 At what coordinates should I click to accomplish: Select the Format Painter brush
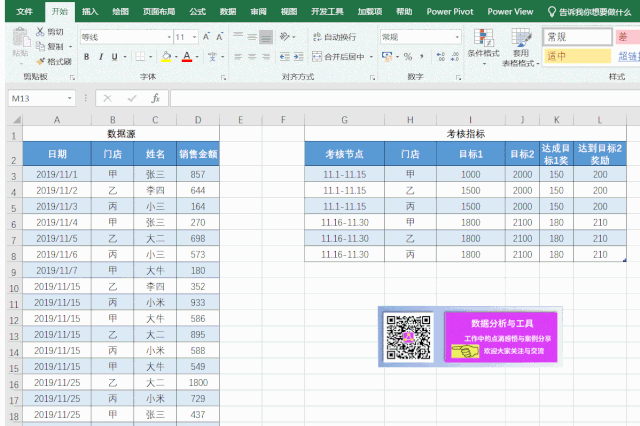click(x=40, y=62)
